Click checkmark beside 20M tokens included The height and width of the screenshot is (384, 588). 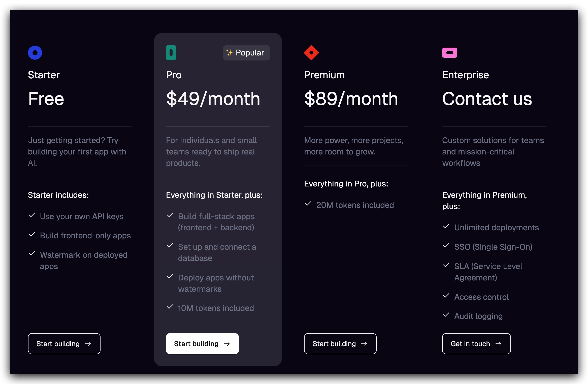pyautogui.click(x=308, y=204)
